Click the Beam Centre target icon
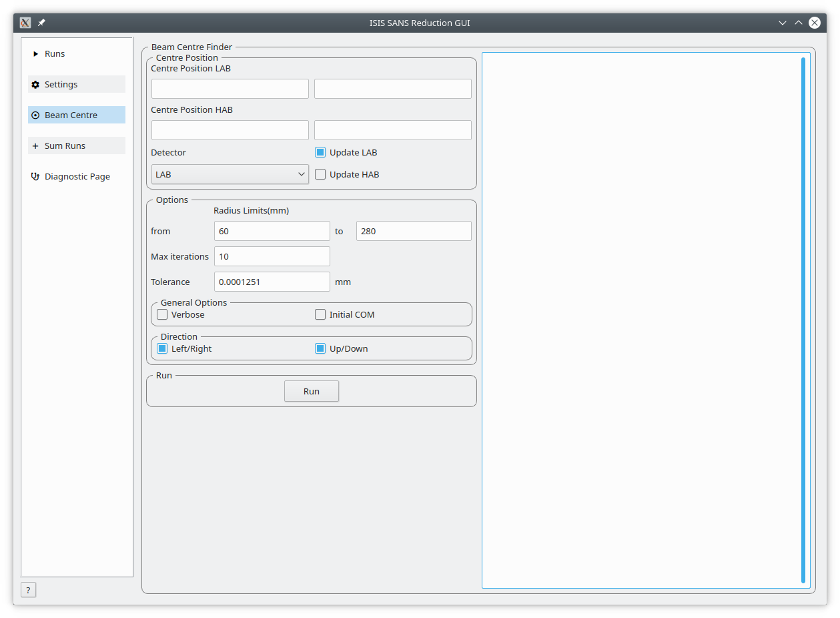Screen dimensions: 840x618 coord(35,115)
